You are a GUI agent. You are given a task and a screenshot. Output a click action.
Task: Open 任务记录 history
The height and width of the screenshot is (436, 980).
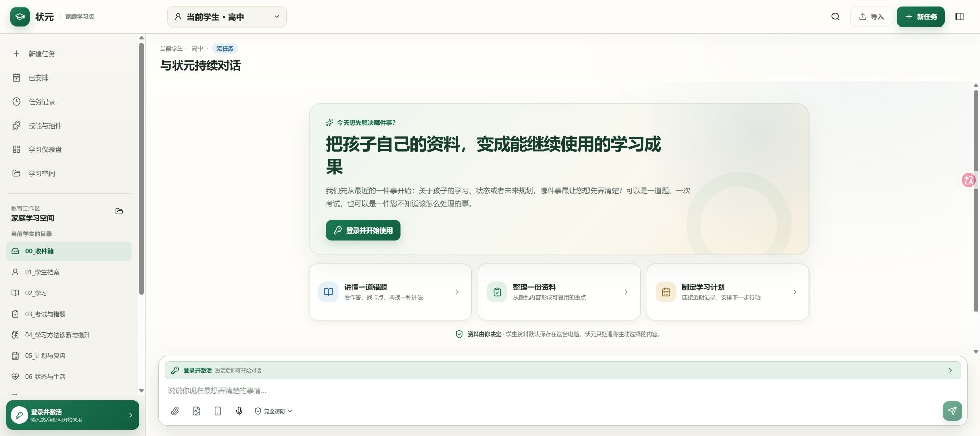69,101
